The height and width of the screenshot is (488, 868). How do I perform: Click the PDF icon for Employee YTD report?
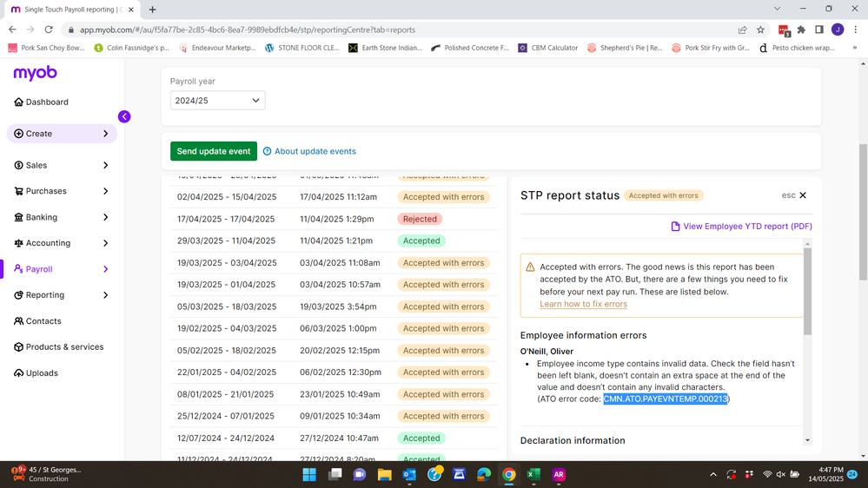pos(675,227)
